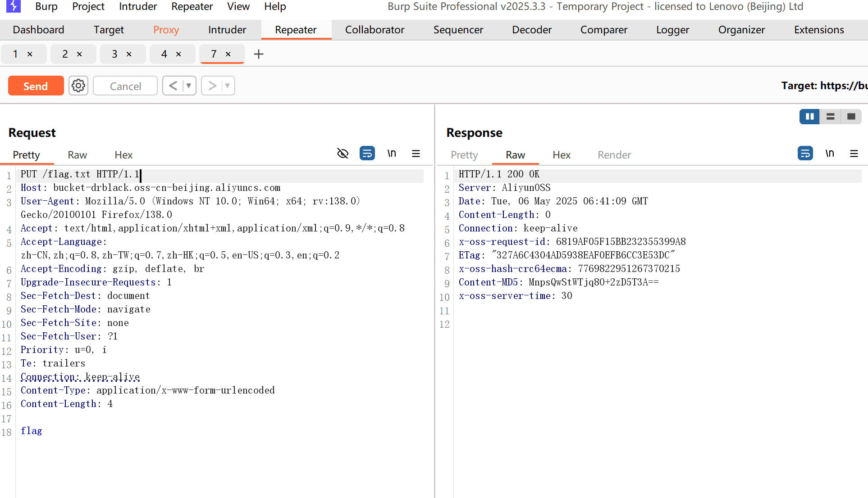Go back to previous request in history

point(173,86)
